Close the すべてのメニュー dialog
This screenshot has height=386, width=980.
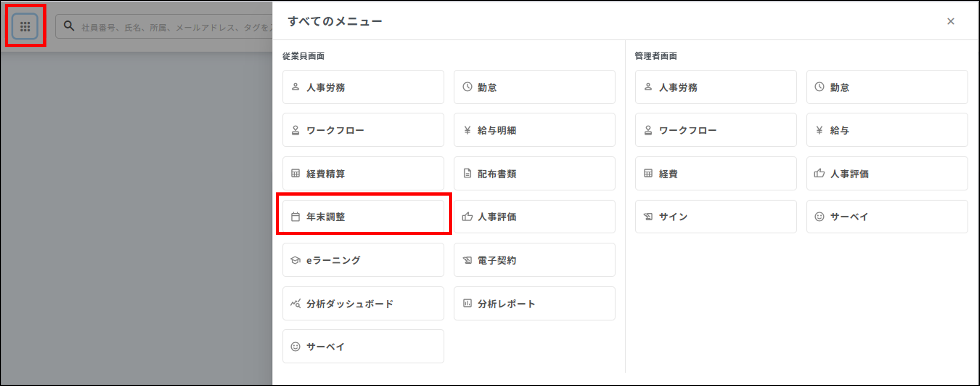(951, 22)
